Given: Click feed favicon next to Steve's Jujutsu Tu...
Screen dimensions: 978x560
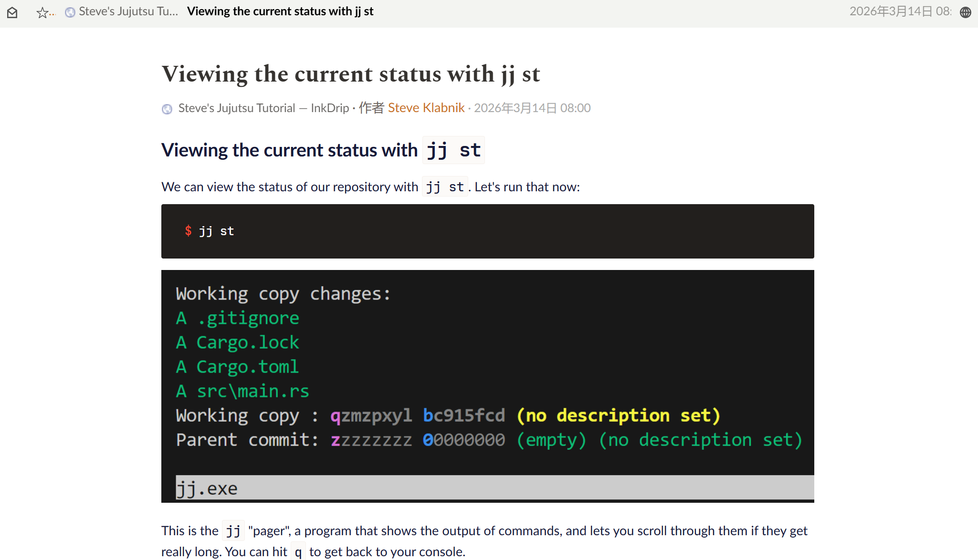Looking at the screenshot, I should 70,12.
